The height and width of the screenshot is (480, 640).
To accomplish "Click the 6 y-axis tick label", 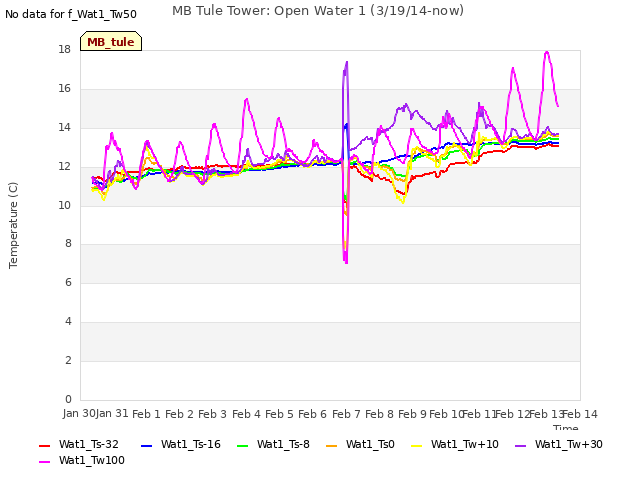I will tap(68, 282).
